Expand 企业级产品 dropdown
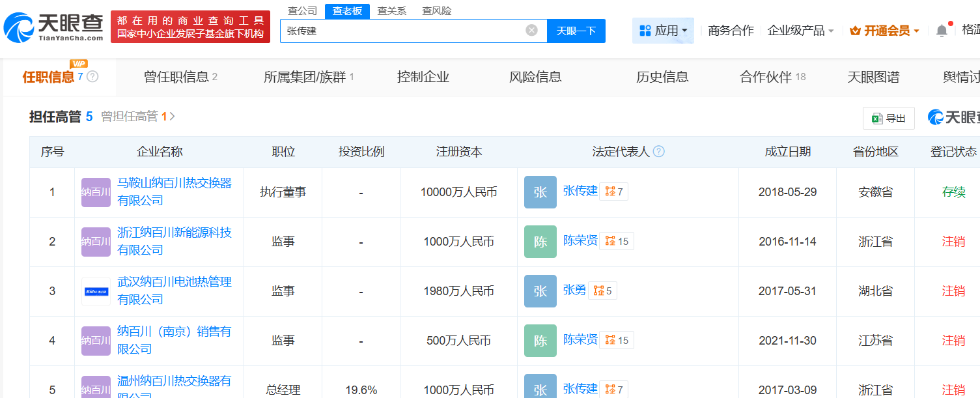The image size is (980, 398). (800, 31)
